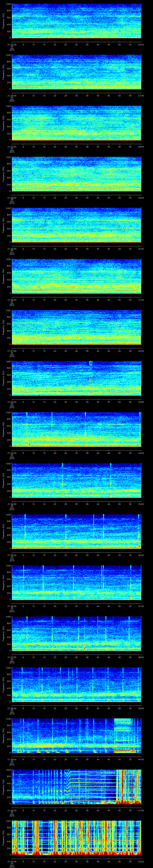Screen dimensions: 153x868
Task: Open the spectrogram panel starting at 21:39:00
Action: pos(77,736)
